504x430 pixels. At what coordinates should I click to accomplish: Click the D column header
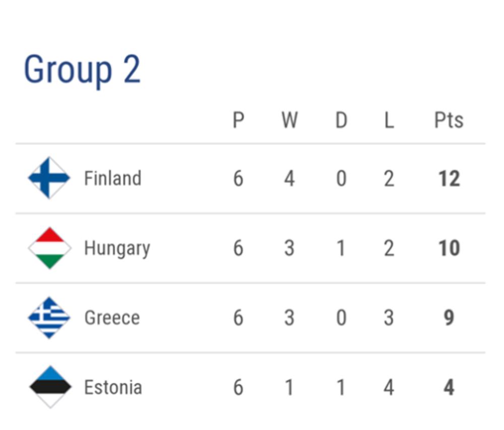point(341,120)
